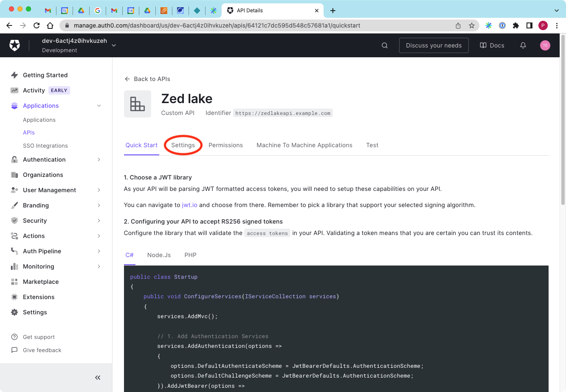Click the browser address bar URL
The width and height of the screenshot is (566, 392).
pyautogui.click(x=217, y=25)
